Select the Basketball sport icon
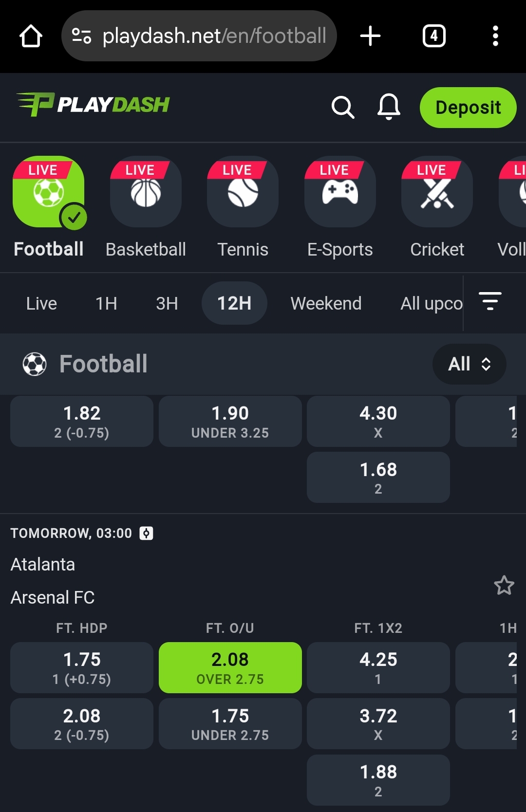The width and height of the screenshot is (526, 812). tap(146, 192)
